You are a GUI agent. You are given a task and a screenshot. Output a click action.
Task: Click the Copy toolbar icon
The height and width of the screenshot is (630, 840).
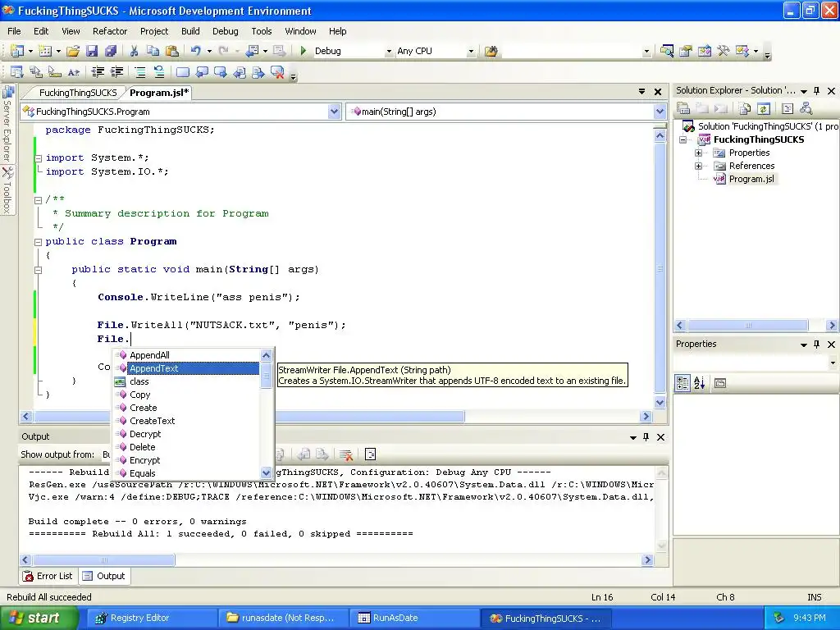(153, 51)
